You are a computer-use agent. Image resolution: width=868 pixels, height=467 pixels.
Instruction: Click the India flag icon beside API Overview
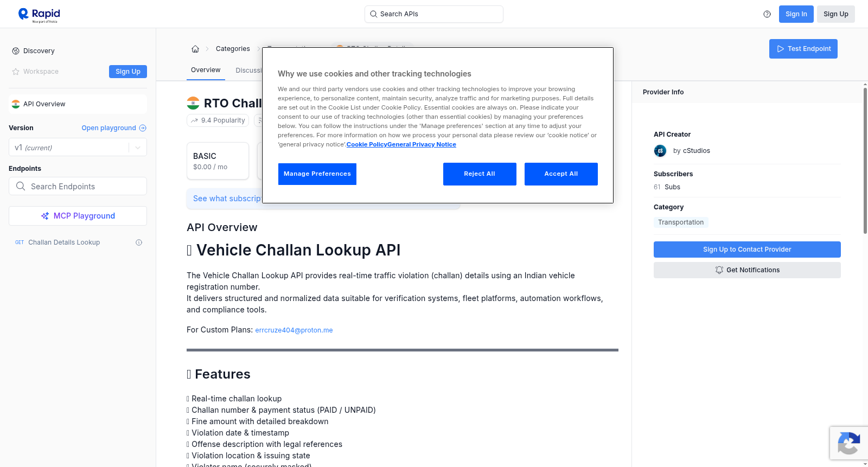coord(16,104)
